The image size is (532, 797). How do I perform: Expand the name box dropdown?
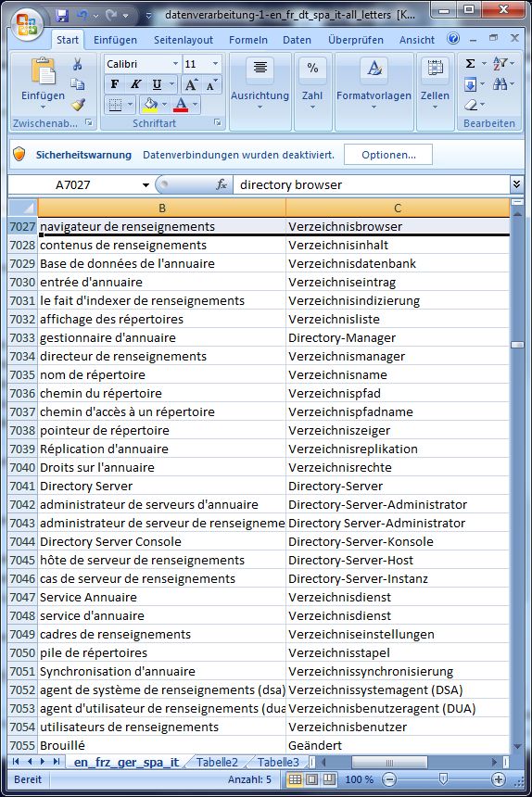point(146,185)
